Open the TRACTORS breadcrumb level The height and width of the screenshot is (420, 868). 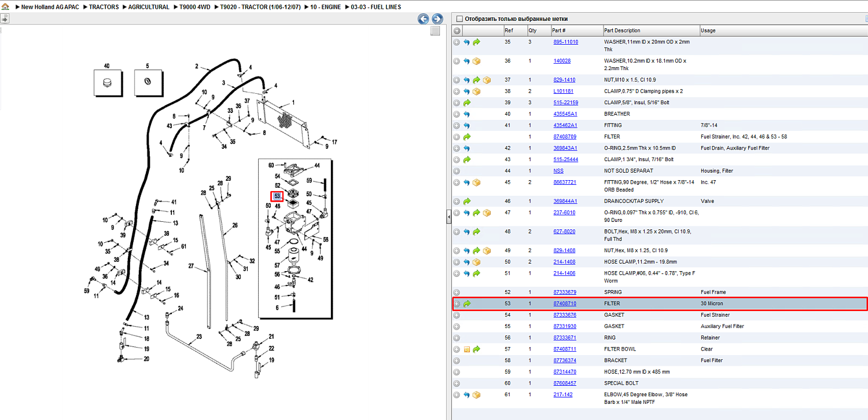pyautogui.click(x=104, y=7)
